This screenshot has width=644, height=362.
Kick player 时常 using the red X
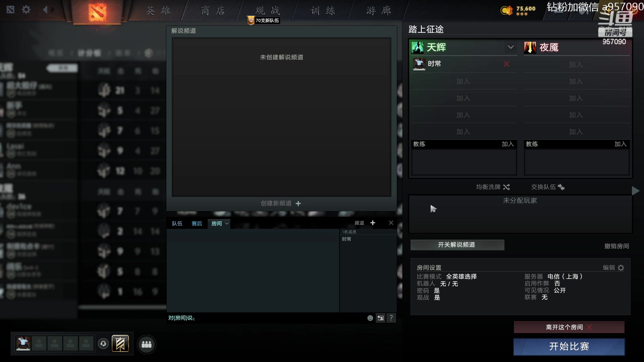506,64
